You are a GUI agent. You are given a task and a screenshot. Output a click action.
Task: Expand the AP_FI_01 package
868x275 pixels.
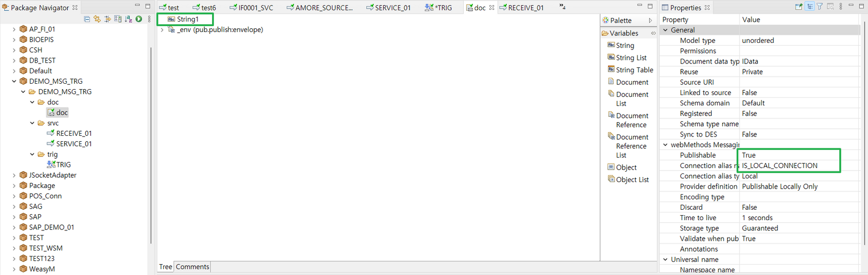(x=14, y=29)
